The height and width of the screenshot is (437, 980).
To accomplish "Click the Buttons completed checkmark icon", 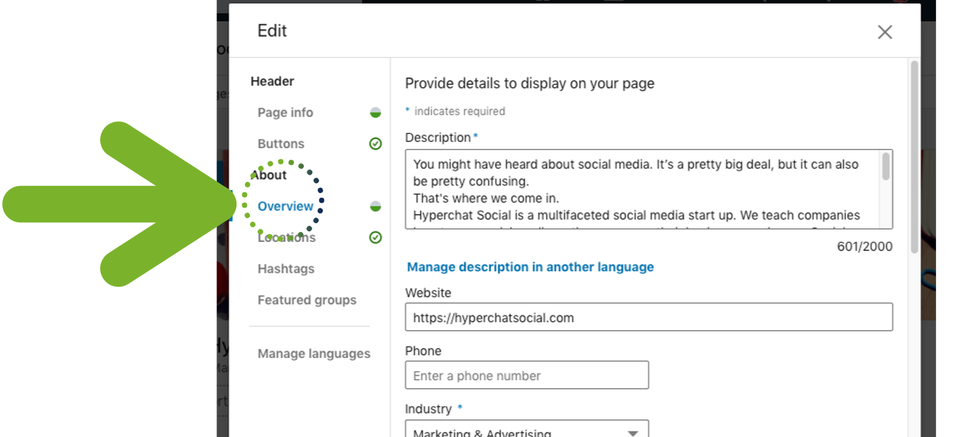I will [376, 143].
